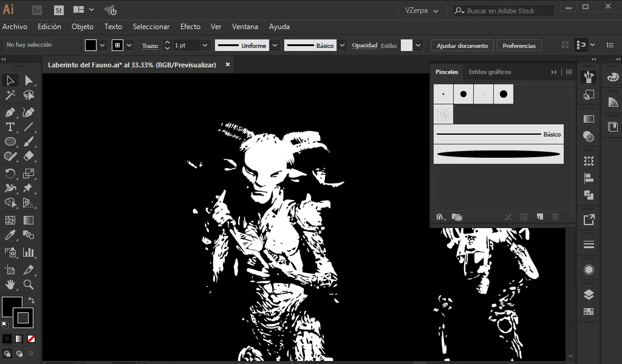Collapse the Pinceles panel with double arrows

[554, 72]
